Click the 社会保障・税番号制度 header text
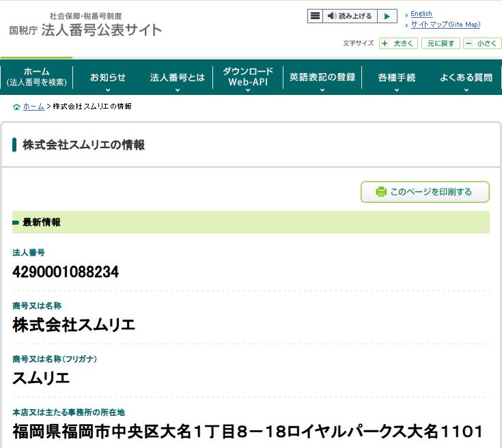This screenshot has width=502, height=448. [x=86, y=16]
